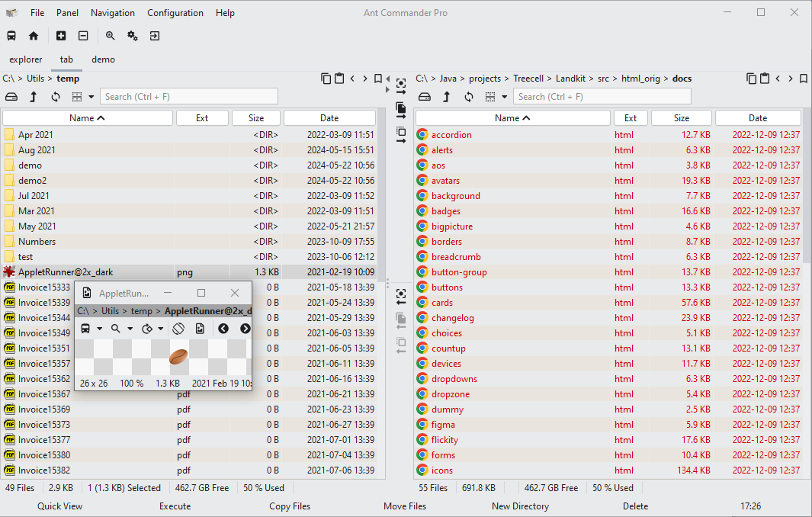This screenshot has width=812, height=517.
Task: Click the New Directory button
Action: 520,506
